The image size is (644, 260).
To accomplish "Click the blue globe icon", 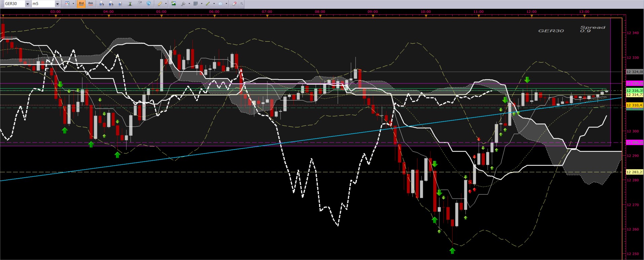I will [x=149, y=4].
